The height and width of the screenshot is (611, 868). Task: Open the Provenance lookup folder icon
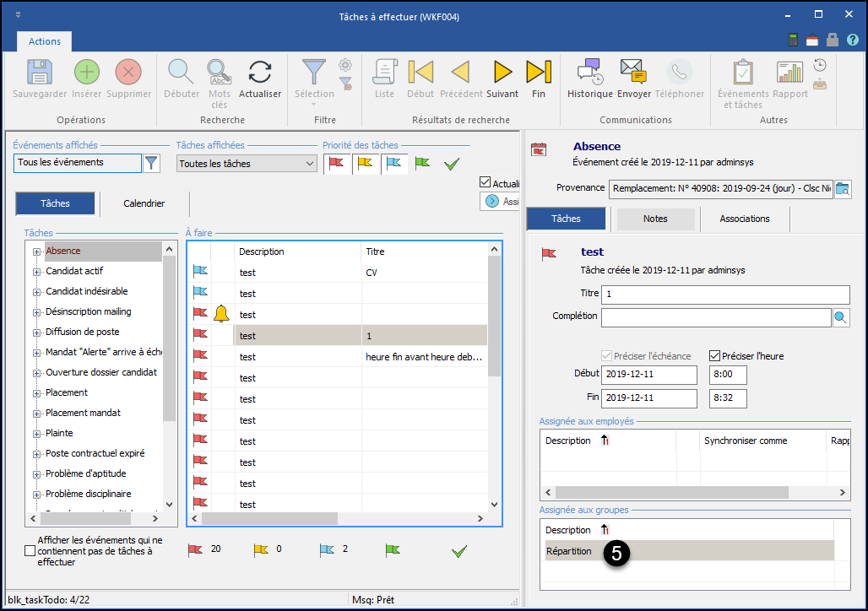(x=843, y=188)
